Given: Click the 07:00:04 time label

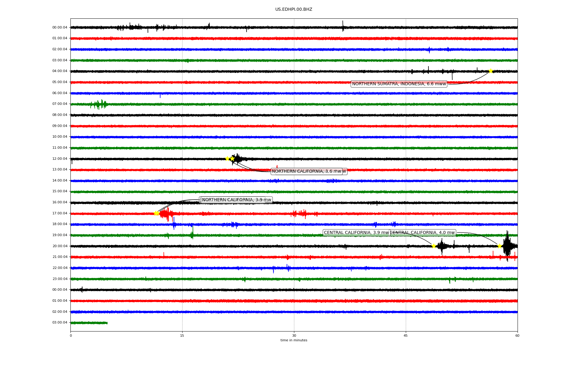Looking at the screenshot, I should point(60,104).
